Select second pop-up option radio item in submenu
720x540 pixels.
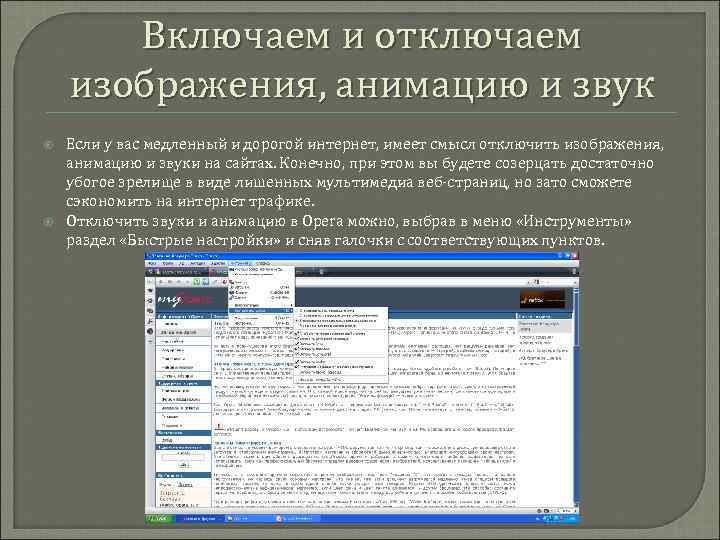click(x=341, y=315)
